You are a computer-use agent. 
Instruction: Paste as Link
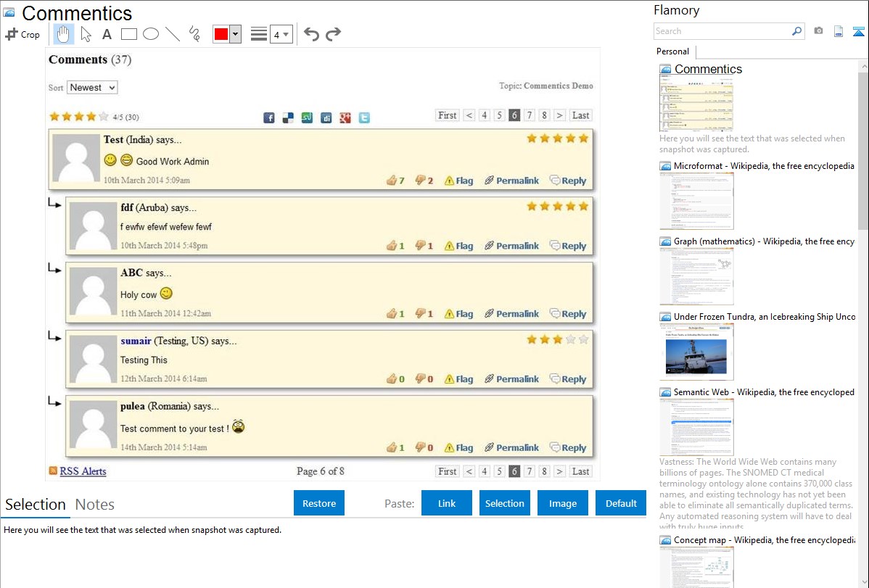pos(447,503)
